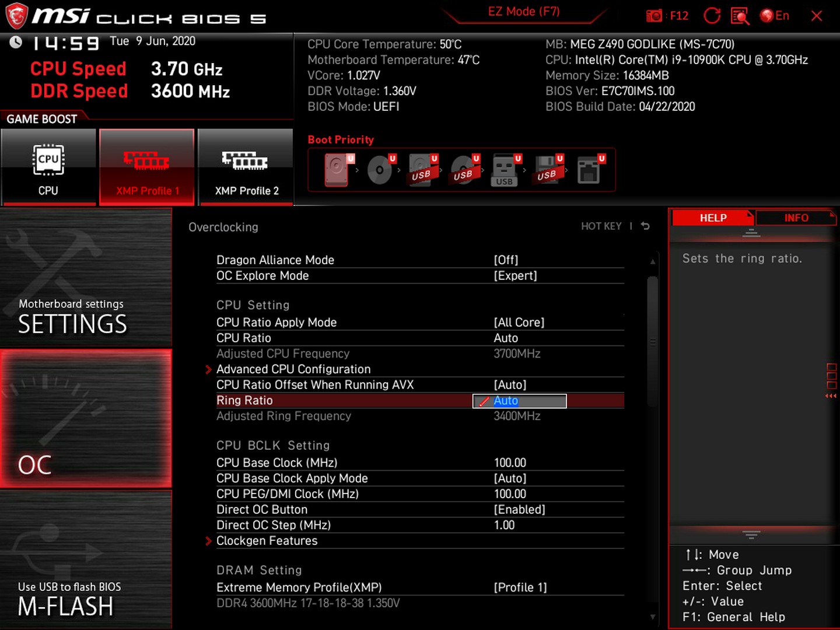
Task: Enable the CPU Game Boost button
Action: pyautogui.click(x=48, y=167)
